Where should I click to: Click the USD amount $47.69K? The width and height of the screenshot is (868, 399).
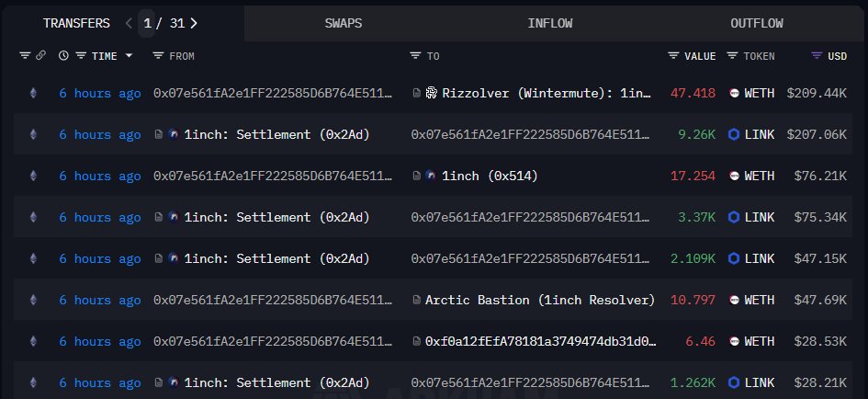(x=820, y=300)
